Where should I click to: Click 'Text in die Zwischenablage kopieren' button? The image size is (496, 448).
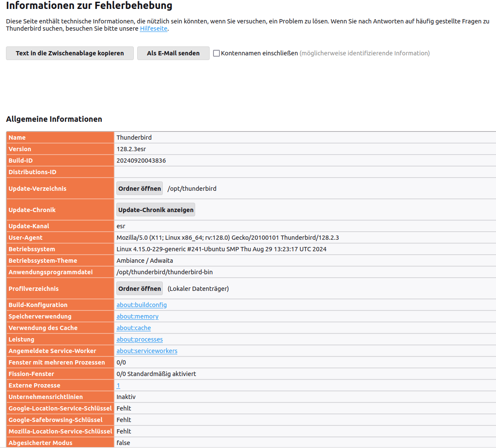(x=70, y=53)
